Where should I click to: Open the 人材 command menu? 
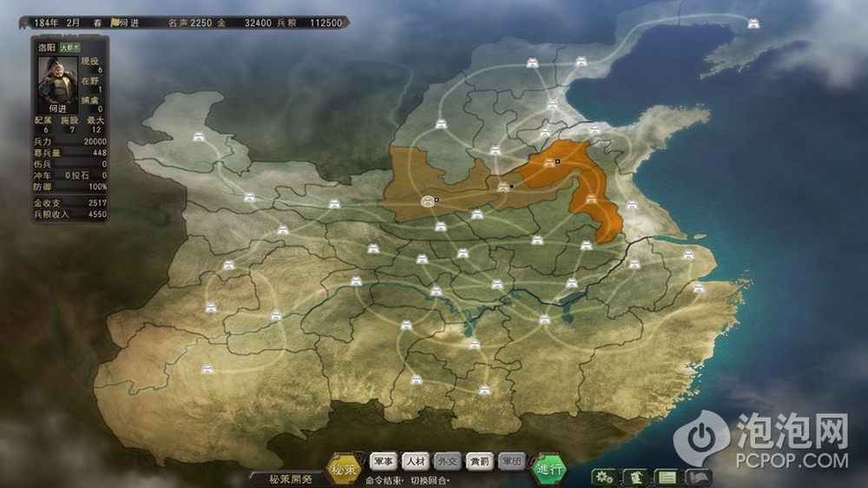point(416,461)
